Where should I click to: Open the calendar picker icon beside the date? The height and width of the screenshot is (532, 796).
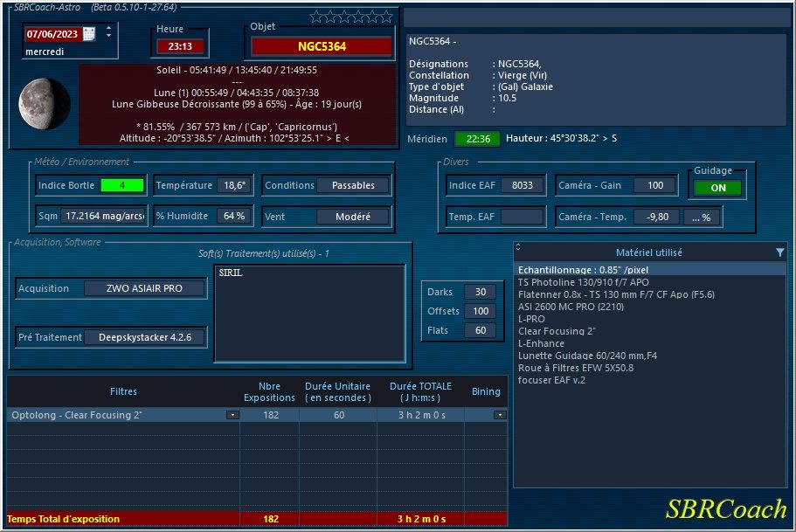pos(89,34)
